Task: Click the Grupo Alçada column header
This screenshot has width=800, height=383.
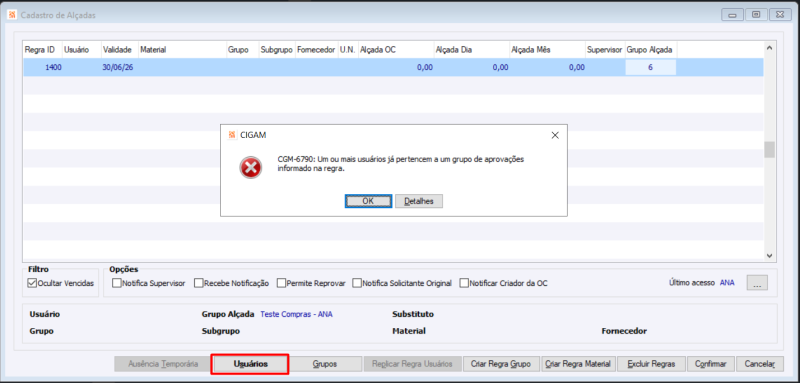Action: (x=651, y=50)
